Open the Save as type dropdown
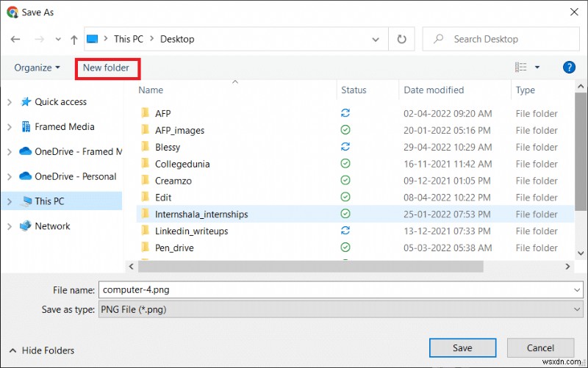588x368 pixels. [x=340, y=309]
